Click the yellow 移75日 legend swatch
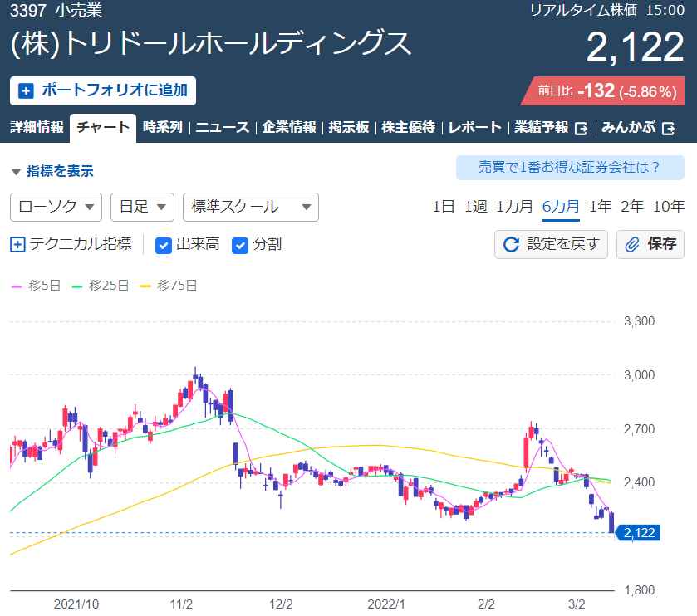Image resolution: width=697 pixels, height=616 pixels. tap(145, 286)
